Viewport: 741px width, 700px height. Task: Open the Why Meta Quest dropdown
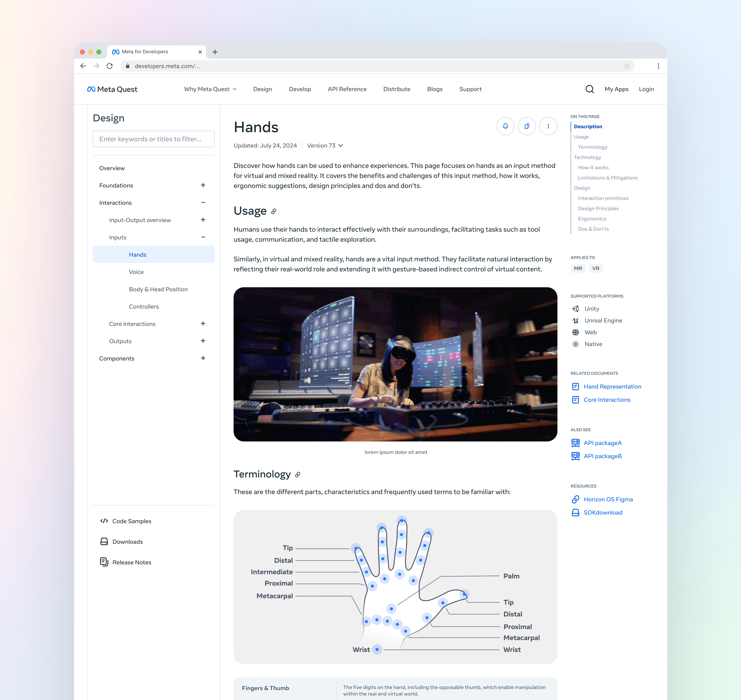[210, 89]
